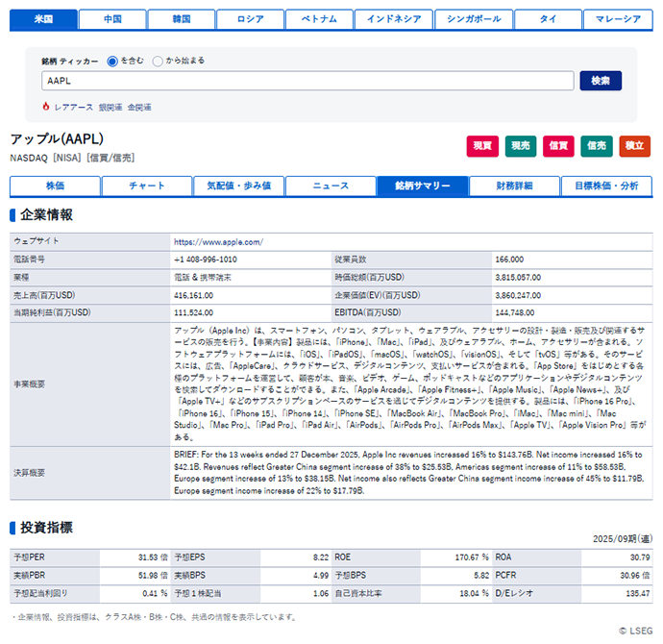Switch to the 中国 country tab
This screenshot has width=663, height=644.
[x=112, y=19]
